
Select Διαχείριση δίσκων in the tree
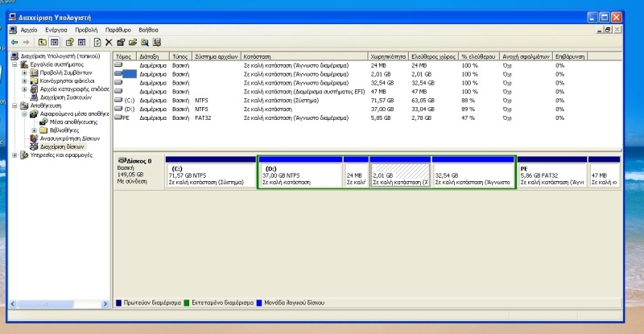62,146
